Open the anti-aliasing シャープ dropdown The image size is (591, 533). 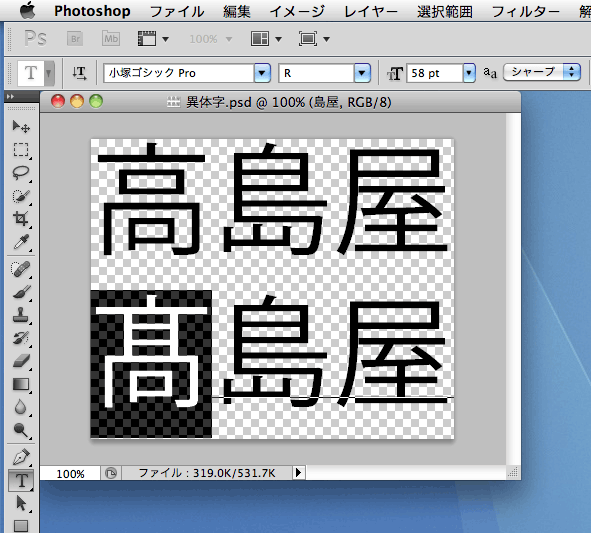tap(542, 72)
